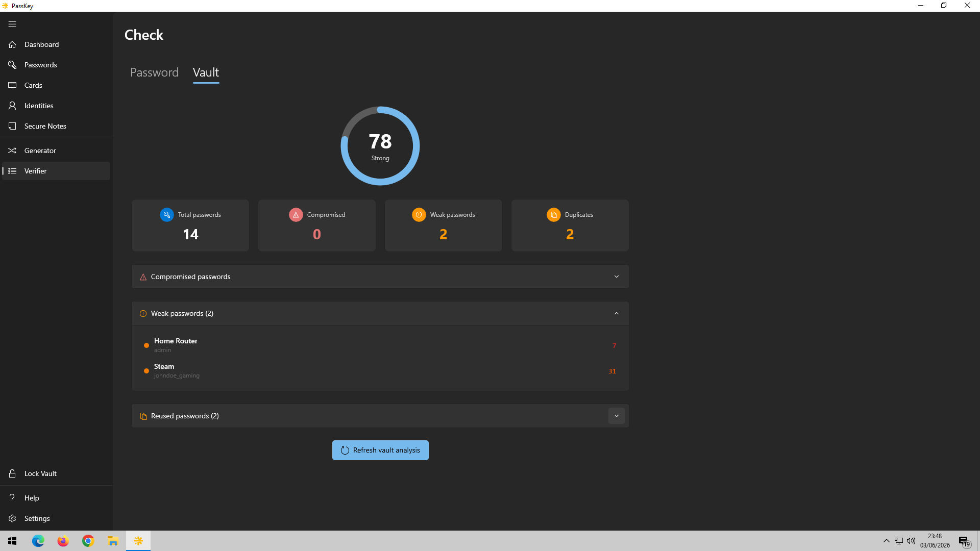Image resolution: width=980 pixels, height=551 pixels.
Task: Click the warning triangle beside Compromised passwords
Action: [143, 277]
